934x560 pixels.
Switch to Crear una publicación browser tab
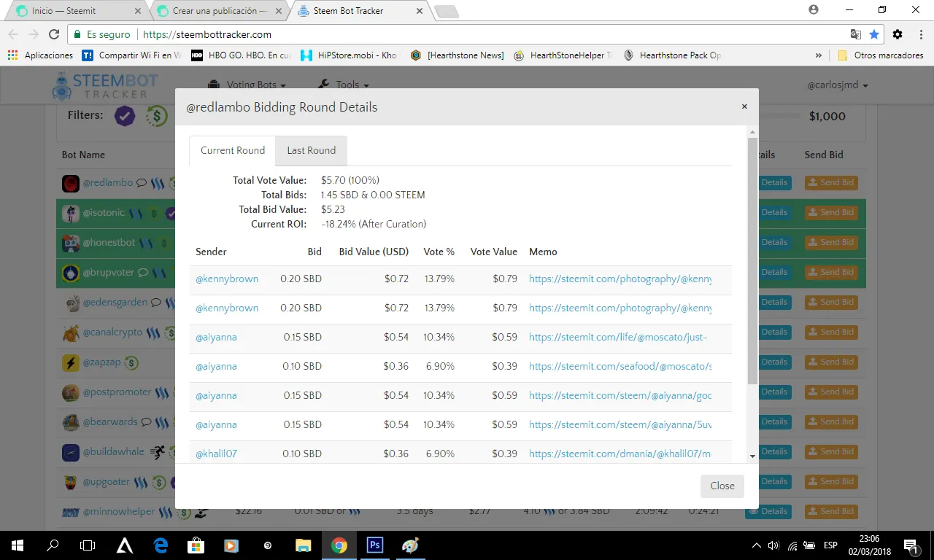tap(219, 11)
